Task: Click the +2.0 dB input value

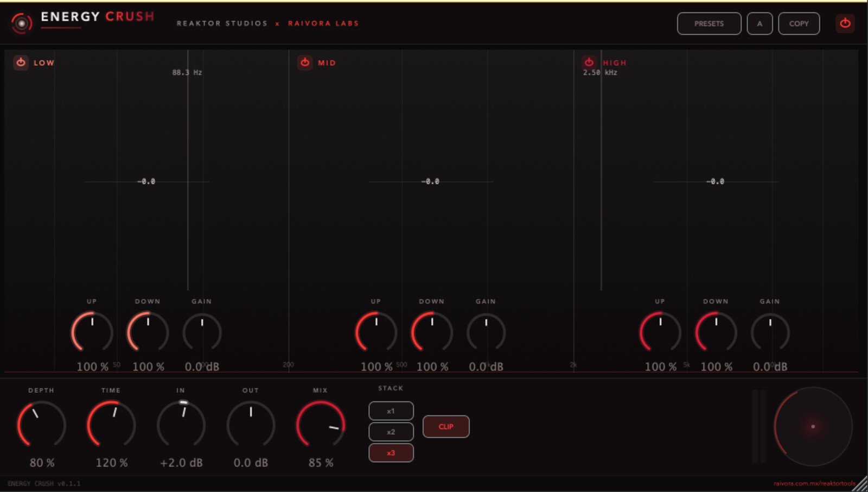Action: [181, 463]
